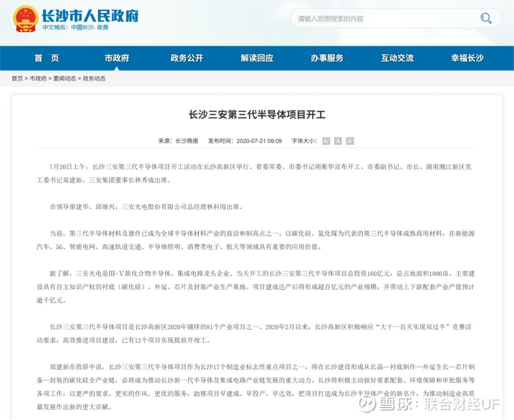Click the magnifier search icon
Image resolution: width=514 pixels, height=420 pixels.
click(486, 19)
